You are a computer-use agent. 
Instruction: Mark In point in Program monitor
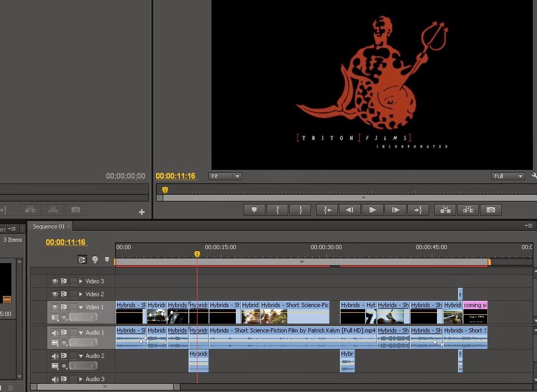click(277, 210)
